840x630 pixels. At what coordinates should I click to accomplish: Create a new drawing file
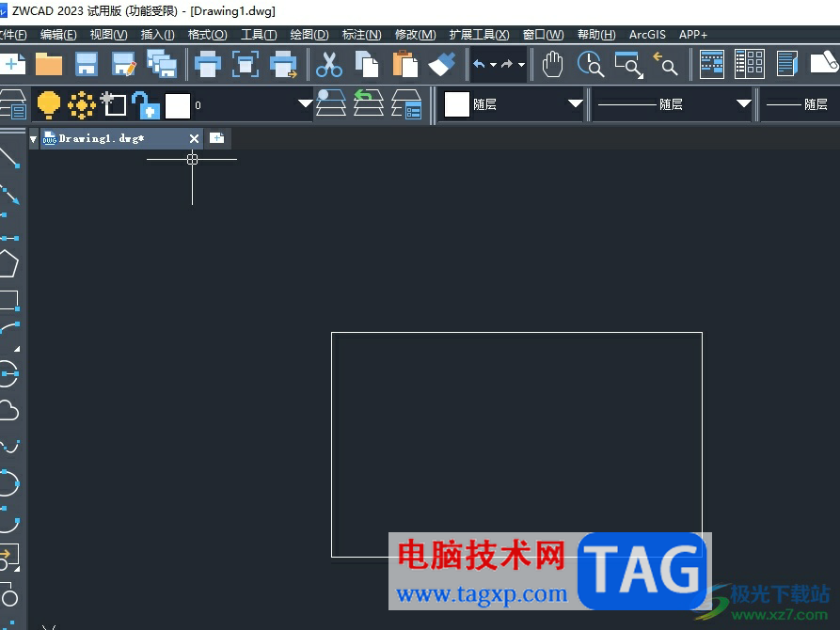coord(12,64)
